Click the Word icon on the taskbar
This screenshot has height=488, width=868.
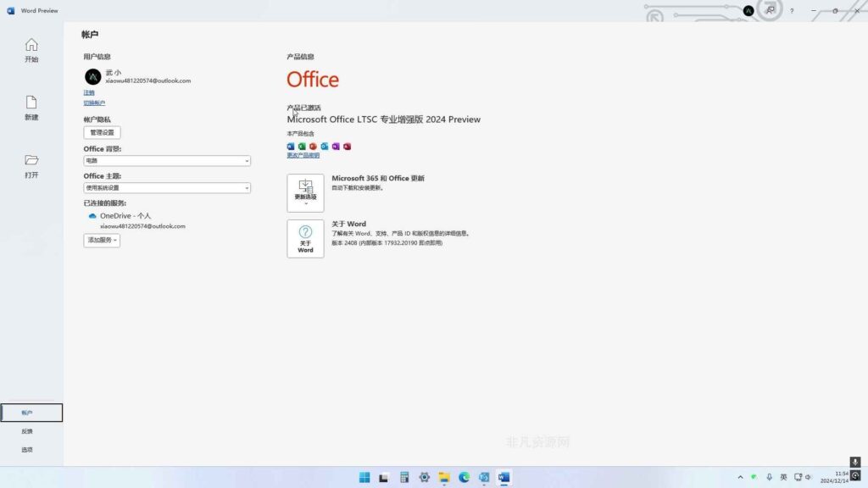tap(504, 478)
